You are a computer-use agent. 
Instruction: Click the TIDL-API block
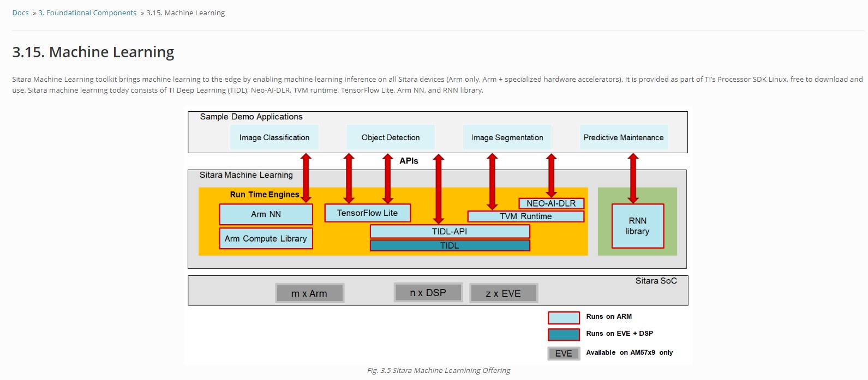click(x=450, y=232)
